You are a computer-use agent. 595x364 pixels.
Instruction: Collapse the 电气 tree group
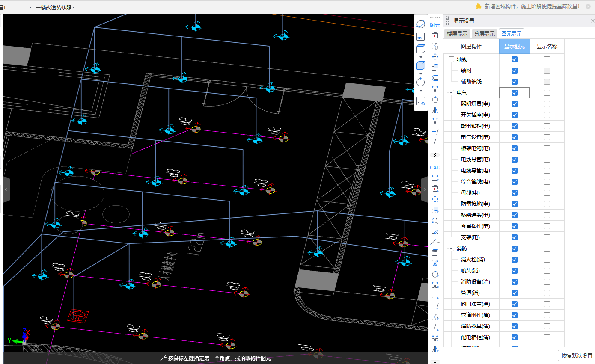pos(451,93)
